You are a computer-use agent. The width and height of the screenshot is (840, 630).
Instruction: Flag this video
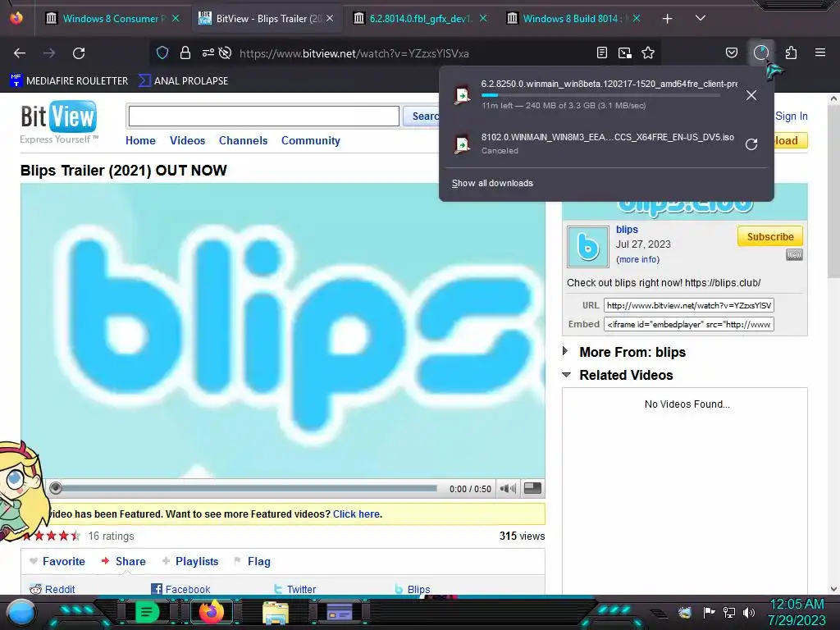pos(253,561)
